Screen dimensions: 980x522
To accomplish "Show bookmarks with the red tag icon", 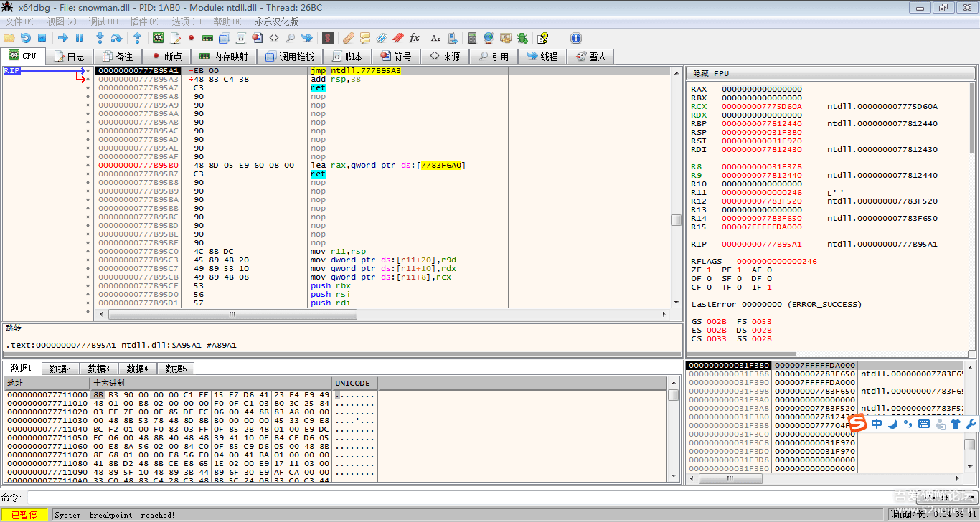I will coord(397,38).
